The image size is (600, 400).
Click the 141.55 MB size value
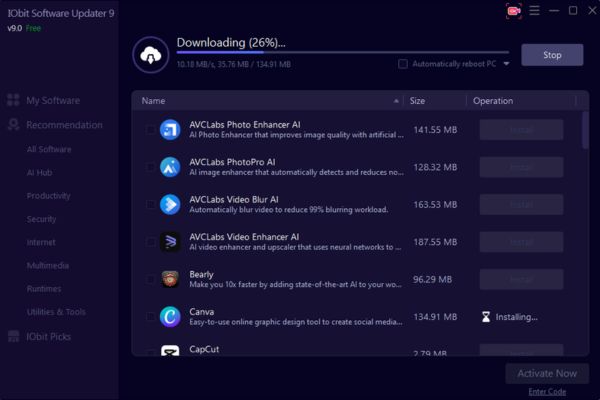pos(435,130)
